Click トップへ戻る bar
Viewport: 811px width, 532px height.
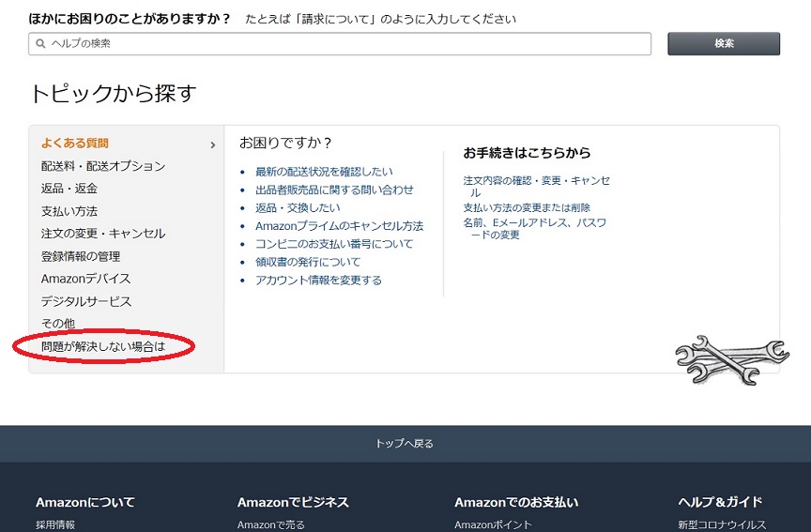(x=405, y=444)
